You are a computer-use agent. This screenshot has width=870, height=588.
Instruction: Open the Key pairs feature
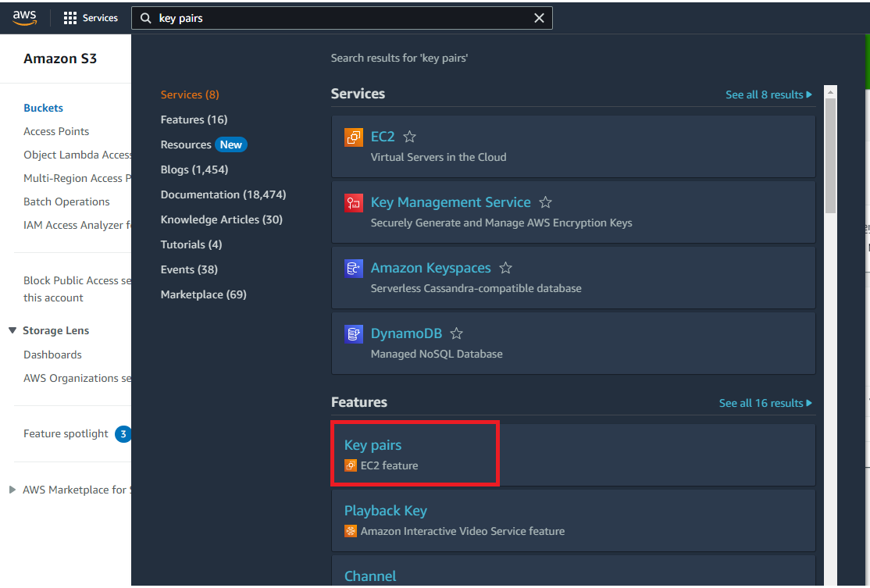(373, 445)
